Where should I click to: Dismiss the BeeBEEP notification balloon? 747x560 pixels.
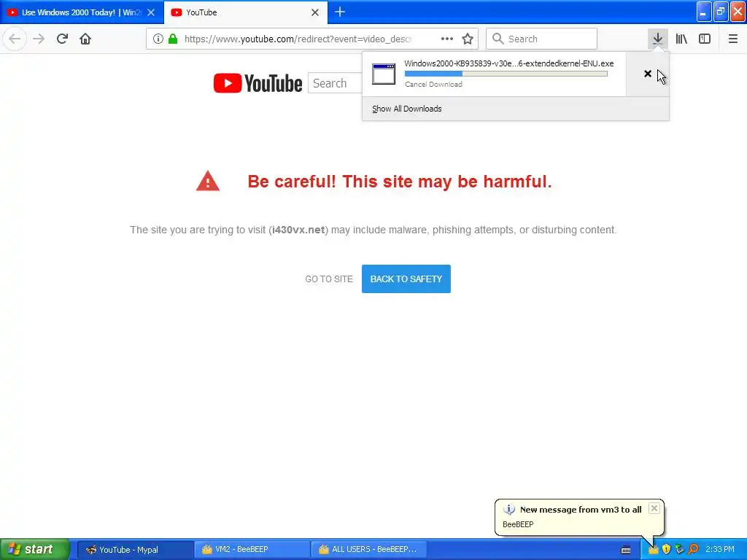click(654, 508)
